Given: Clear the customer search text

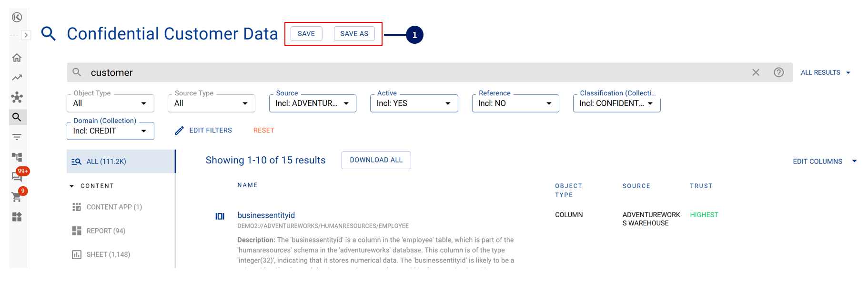Looking at the screenshot, I should [x=756, y=72].
